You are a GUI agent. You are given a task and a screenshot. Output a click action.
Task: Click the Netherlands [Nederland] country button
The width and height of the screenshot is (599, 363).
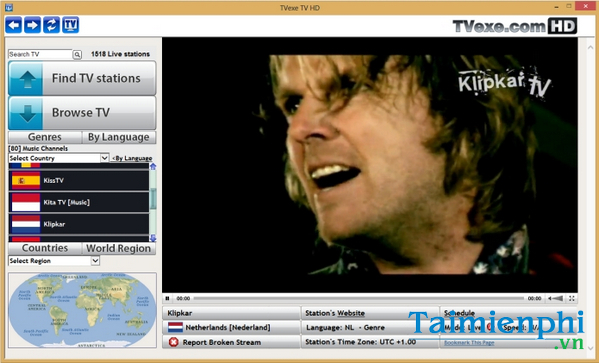232,327
